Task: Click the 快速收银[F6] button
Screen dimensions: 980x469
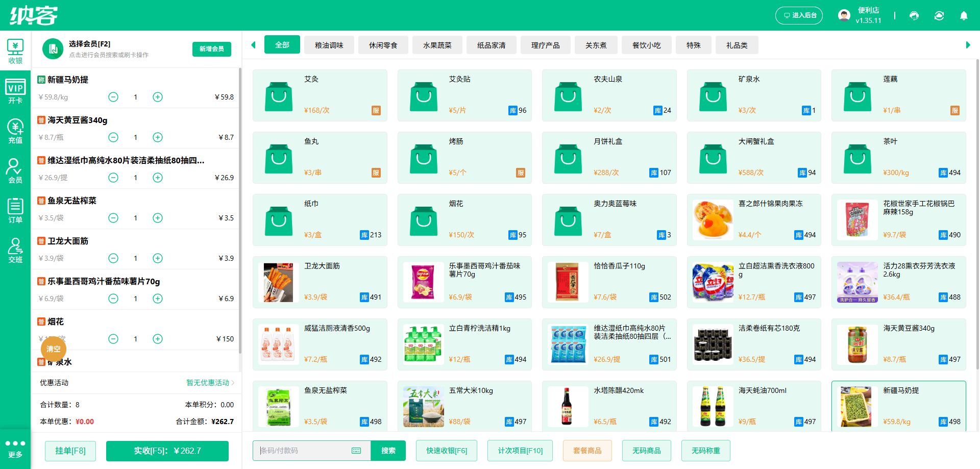Action: [x=447, y=451]
